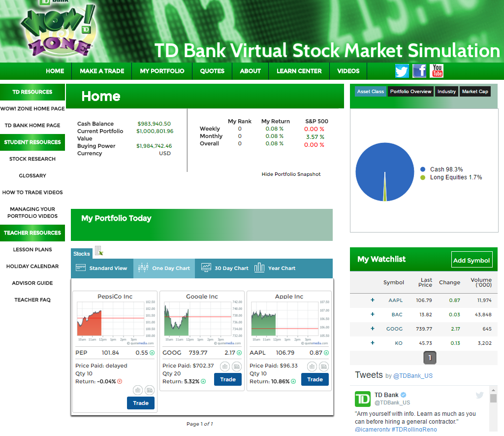Click blue Cash legend swatch
Viewport: 504px width, 436px height.
point(423,169)
